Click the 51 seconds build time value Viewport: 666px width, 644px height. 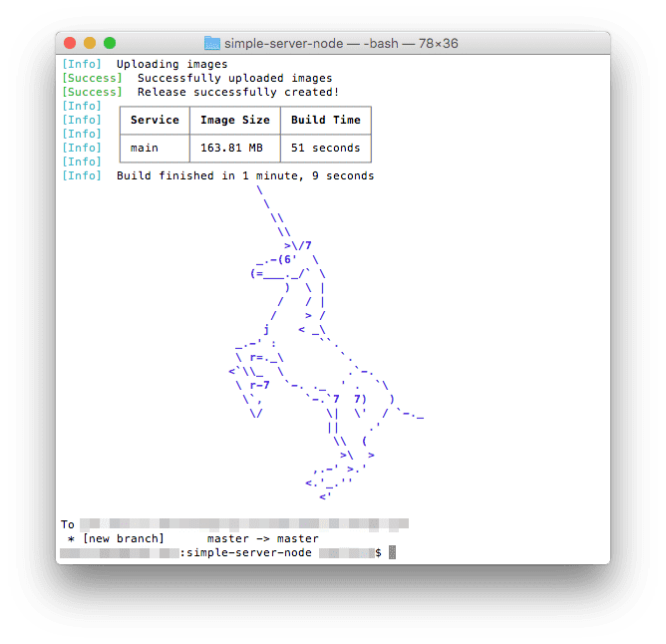[x=325, y=148]
